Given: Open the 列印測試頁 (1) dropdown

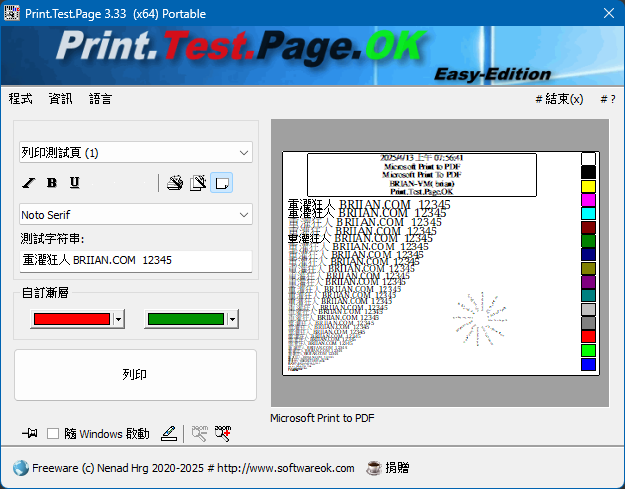Looking at the screenshot, I should coord(135,153).
